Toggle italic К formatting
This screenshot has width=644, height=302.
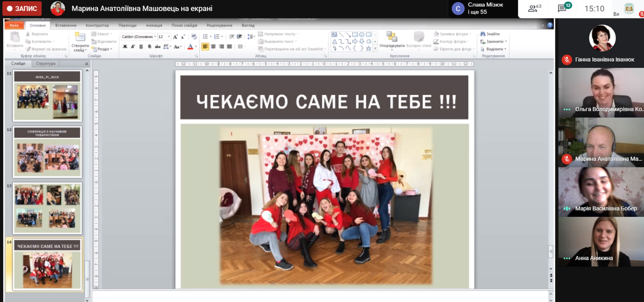click(133, 47)
